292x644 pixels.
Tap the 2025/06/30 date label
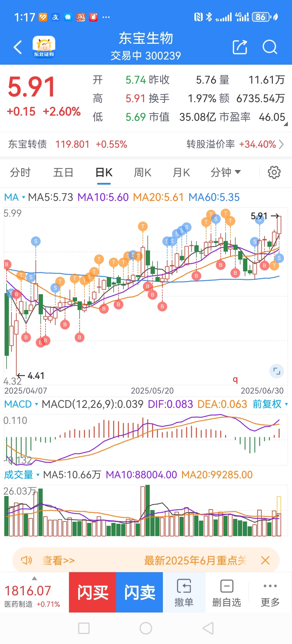262,391
